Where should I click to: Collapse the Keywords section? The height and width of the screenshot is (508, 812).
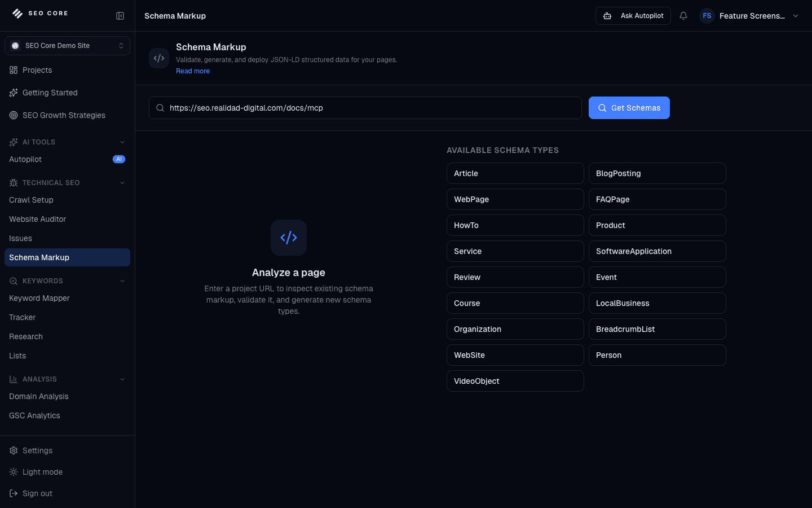122,281
